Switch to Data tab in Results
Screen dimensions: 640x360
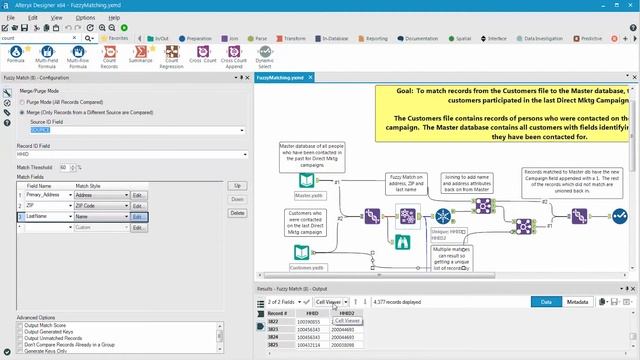pyautogui.click(x=546, y=302)
